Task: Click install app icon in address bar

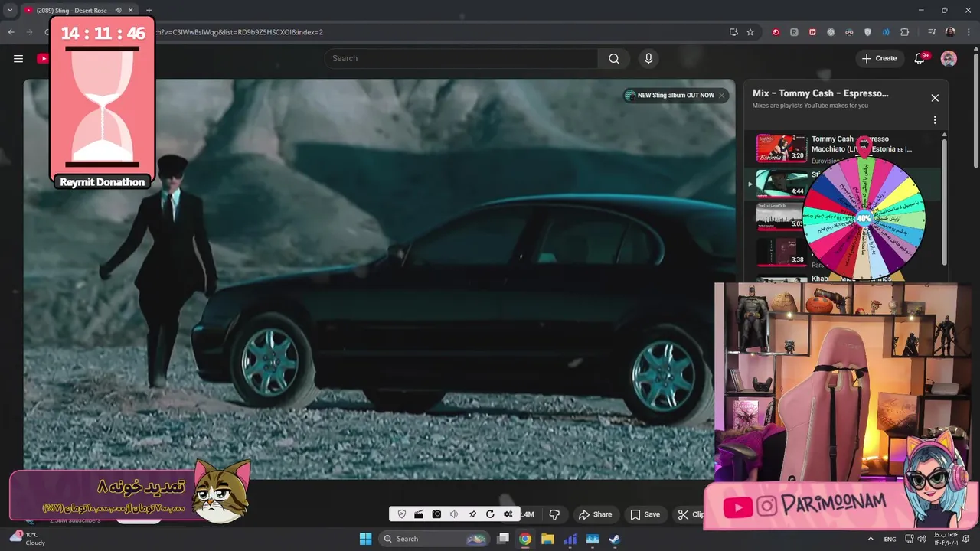Action: (733, 32)
